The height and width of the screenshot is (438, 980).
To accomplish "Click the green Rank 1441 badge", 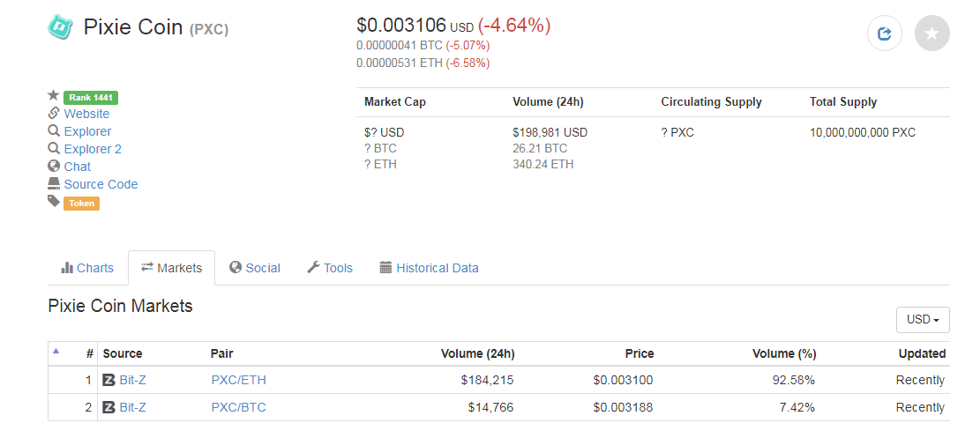I will (x=91, y=97).
